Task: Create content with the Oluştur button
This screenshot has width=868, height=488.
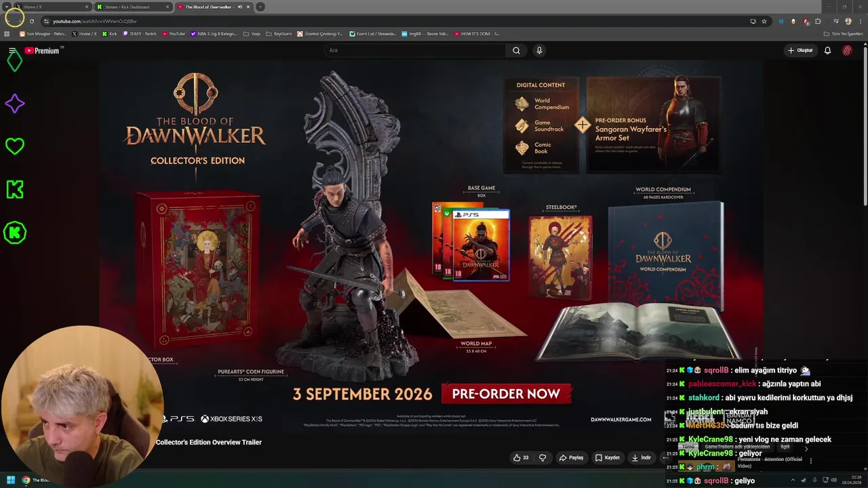Action: [800, 50]
